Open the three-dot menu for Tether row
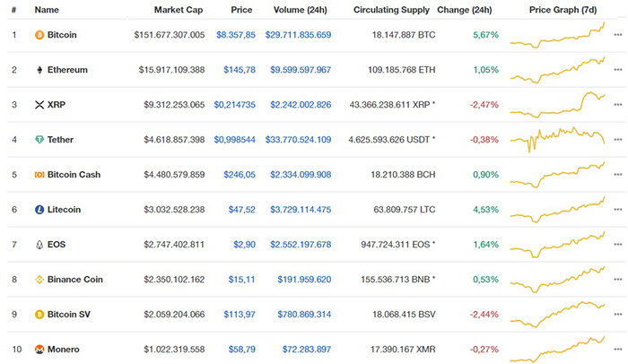 click(617, 139)
